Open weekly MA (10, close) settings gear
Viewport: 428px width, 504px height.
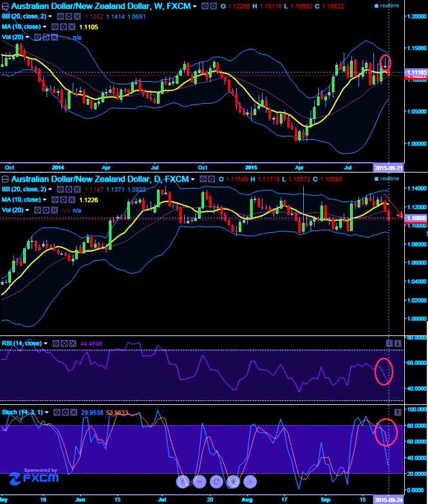point(63,27)
